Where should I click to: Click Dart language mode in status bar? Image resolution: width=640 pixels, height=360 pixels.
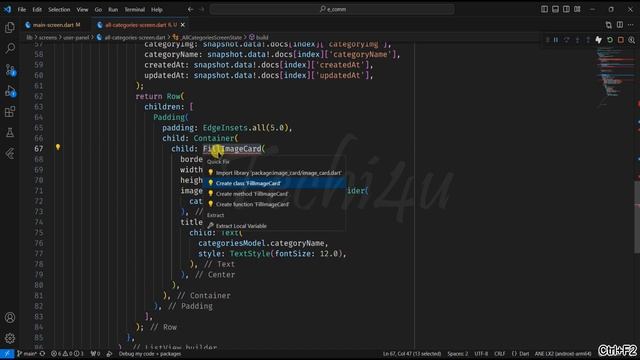click(x=520, y=353)
